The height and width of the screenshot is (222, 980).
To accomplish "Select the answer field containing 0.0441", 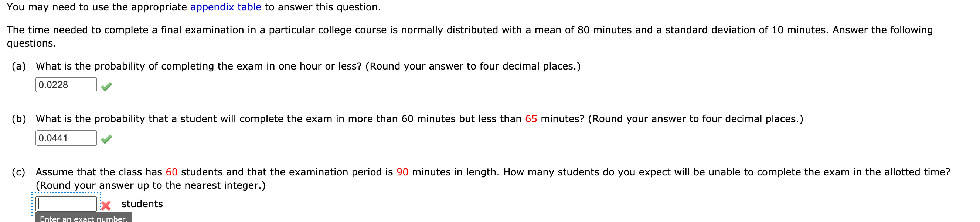I will click(x=65, y=138).
